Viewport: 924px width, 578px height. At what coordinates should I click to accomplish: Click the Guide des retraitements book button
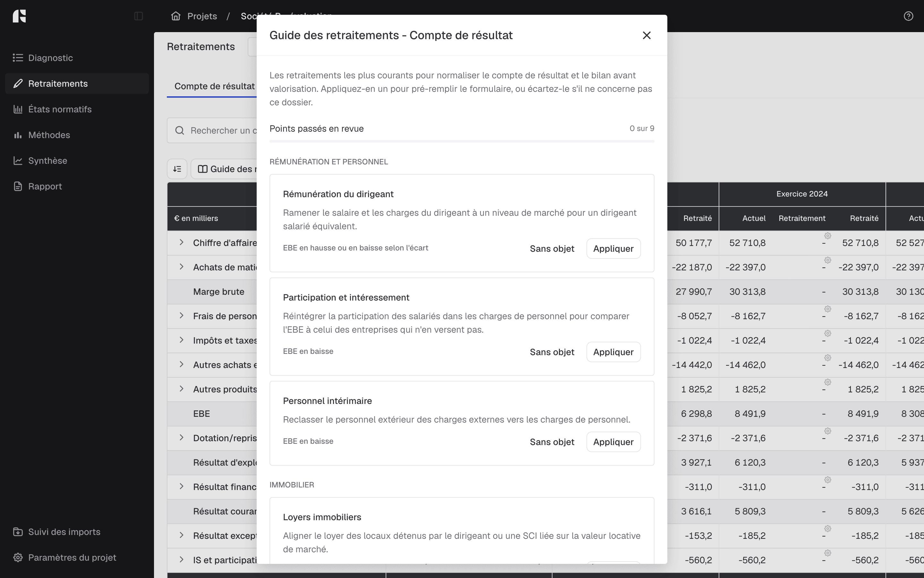224,169
